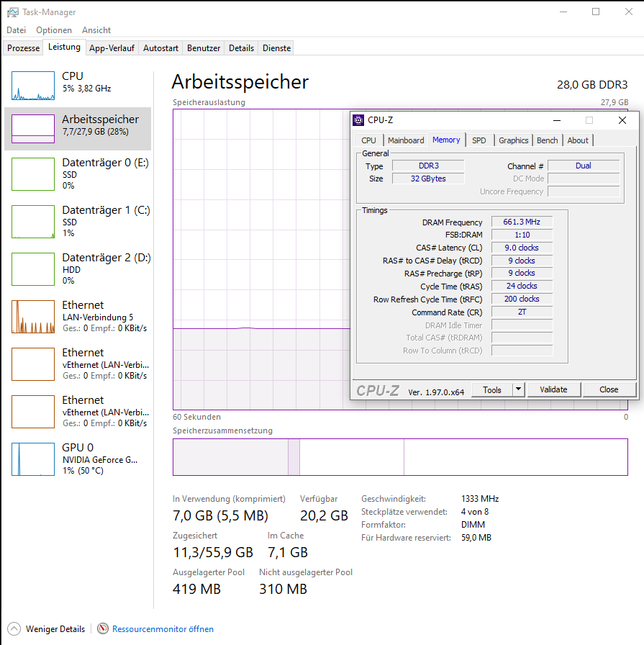Switch to the Dienste tab

coord(277,48)
